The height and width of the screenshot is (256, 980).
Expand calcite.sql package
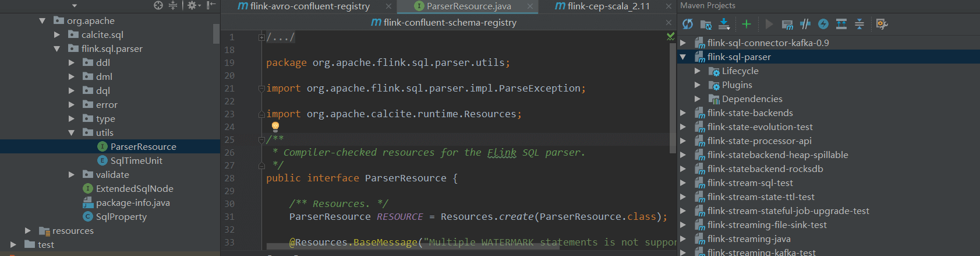click(x=56, y=34)
